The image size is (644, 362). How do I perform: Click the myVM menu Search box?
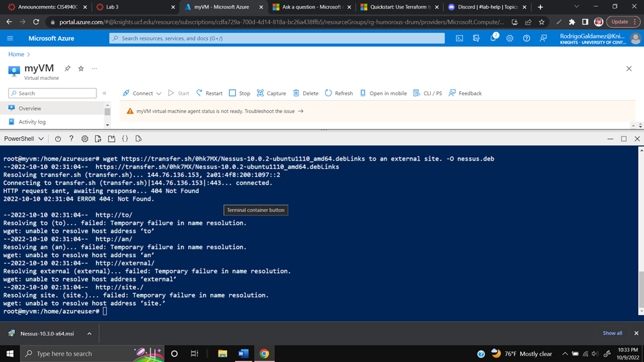(x=52, y=93)
